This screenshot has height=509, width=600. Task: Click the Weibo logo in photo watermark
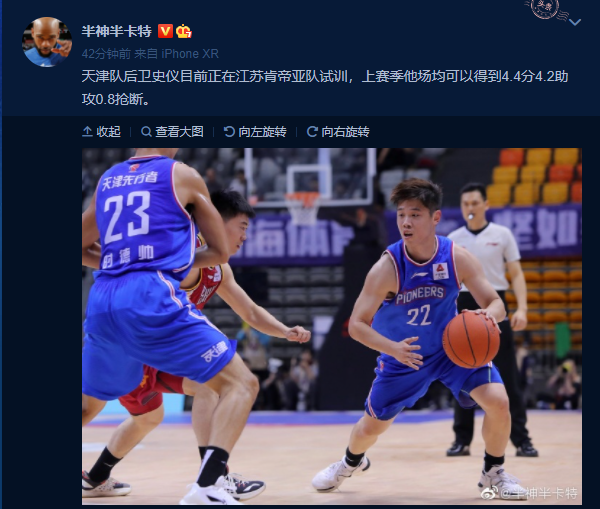(x=490, y=493)
